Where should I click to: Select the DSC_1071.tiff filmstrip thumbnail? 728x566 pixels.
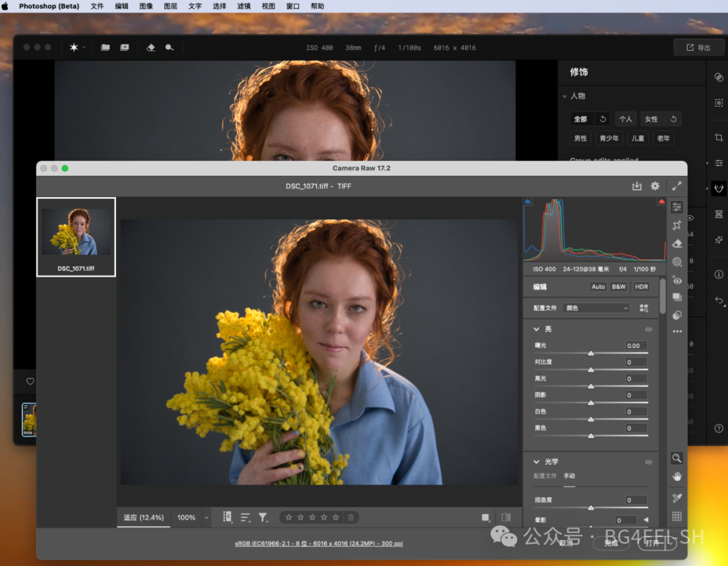pyautogui.click(x=76, y=237)
